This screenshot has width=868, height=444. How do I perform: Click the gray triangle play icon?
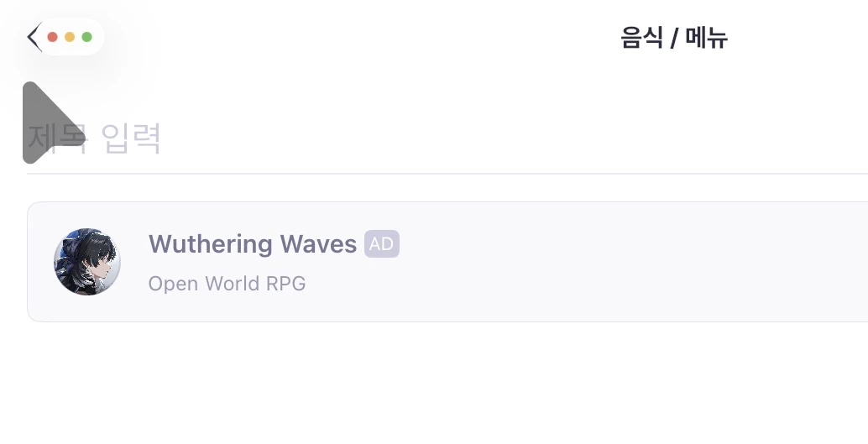pyautogui.click(x=49, y=123)
